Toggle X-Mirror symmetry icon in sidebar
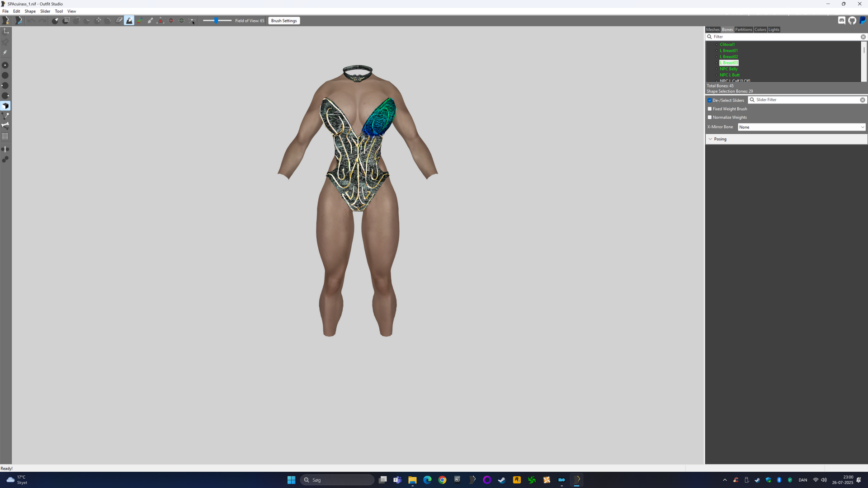This screenshot has width=868, height=488. tap(5, 149)
